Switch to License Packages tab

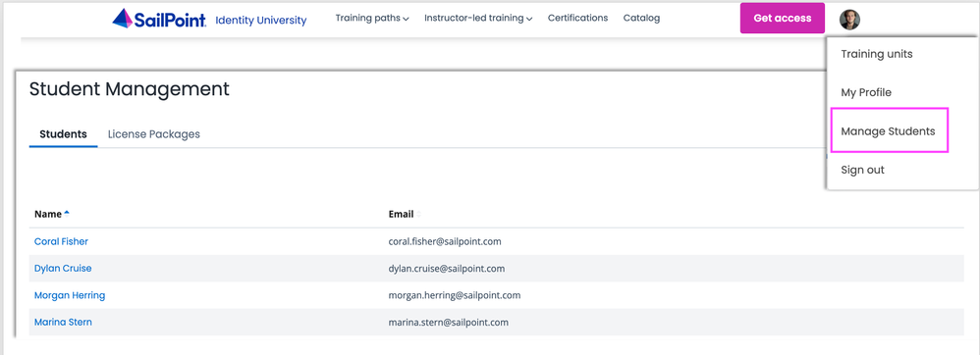point(154,134)
